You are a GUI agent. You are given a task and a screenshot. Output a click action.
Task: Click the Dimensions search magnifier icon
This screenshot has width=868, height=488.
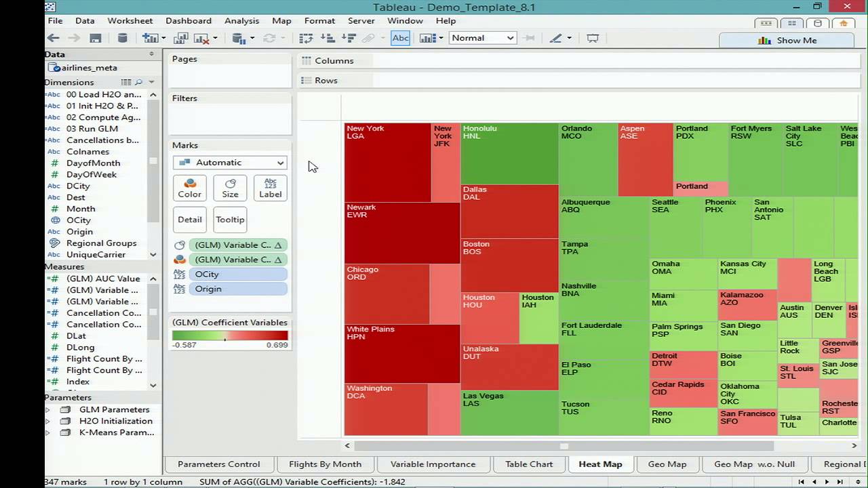pyautogui.click(x=139, y=83)
